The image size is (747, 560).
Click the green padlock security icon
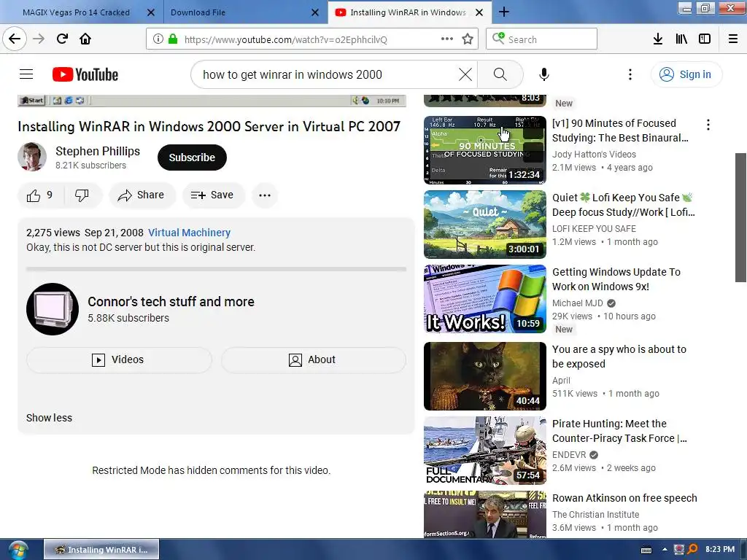click(x=173, y=39)
